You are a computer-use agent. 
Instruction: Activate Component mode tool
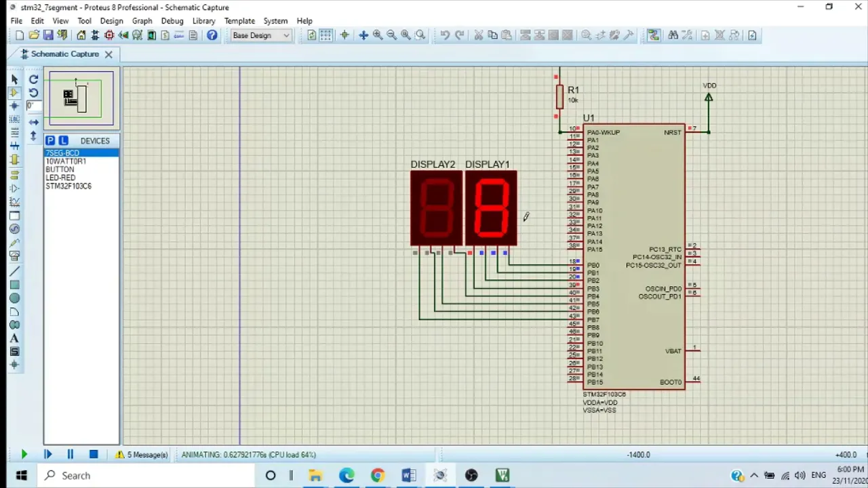(x=14, y=93)
